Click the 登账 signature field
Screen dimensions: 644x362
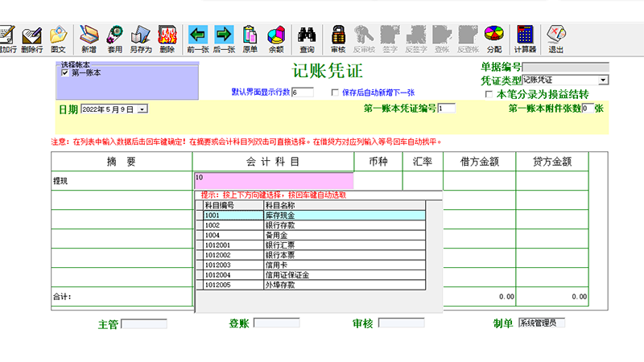click(277, 323)
